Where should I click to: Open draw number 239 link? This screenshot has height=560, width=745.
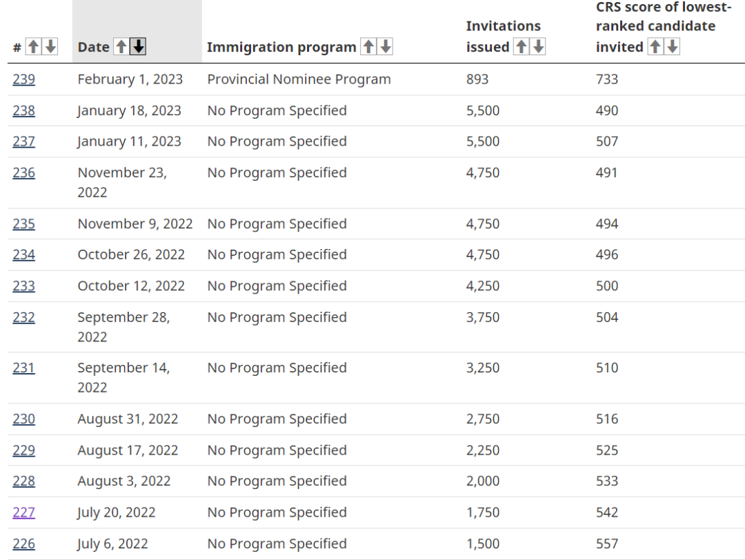(23, 79)
